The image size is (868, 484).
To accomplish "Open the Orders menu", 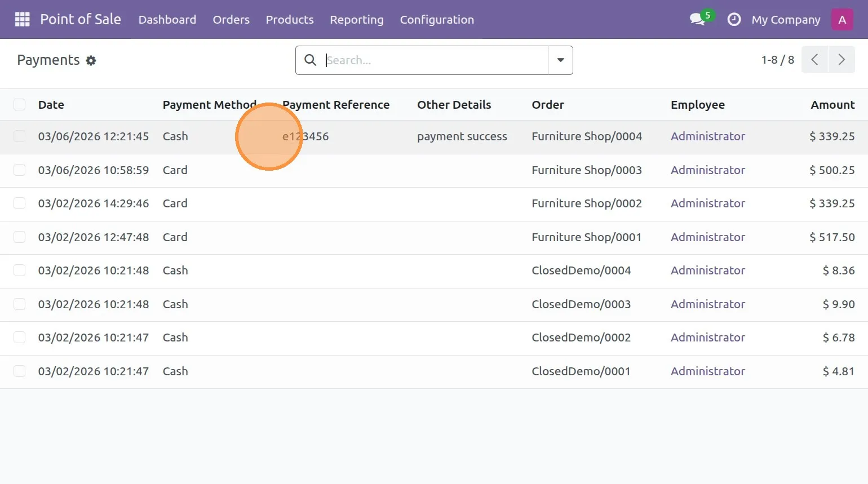I will click(231, 19).
